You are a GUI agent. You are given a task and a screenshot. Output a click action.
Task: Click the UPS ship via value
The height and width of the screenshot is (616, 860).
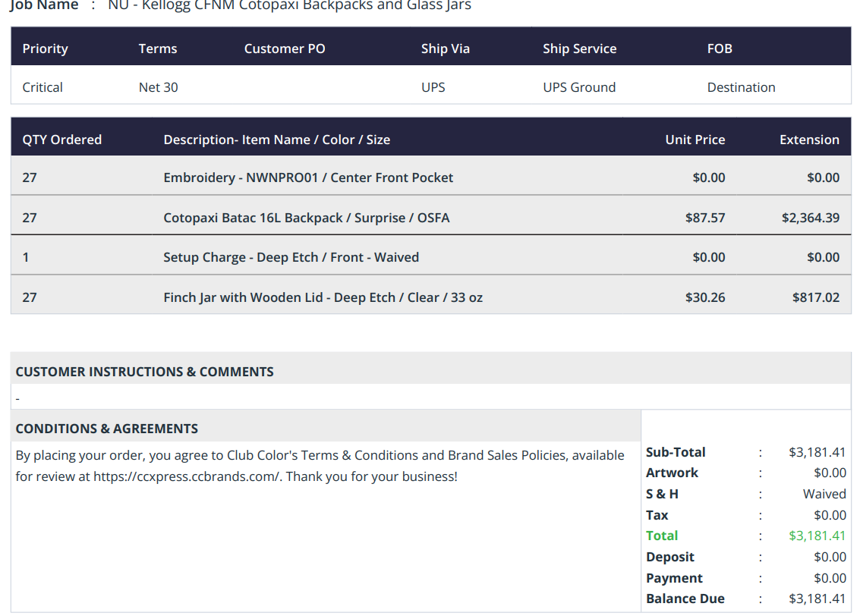point(433,87)
